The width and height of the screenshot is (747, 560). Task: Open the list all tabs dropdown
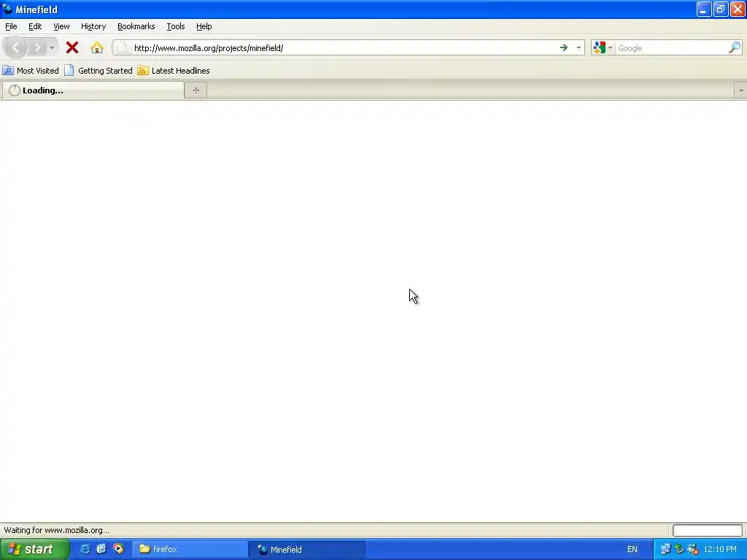[x=741, y=90]
